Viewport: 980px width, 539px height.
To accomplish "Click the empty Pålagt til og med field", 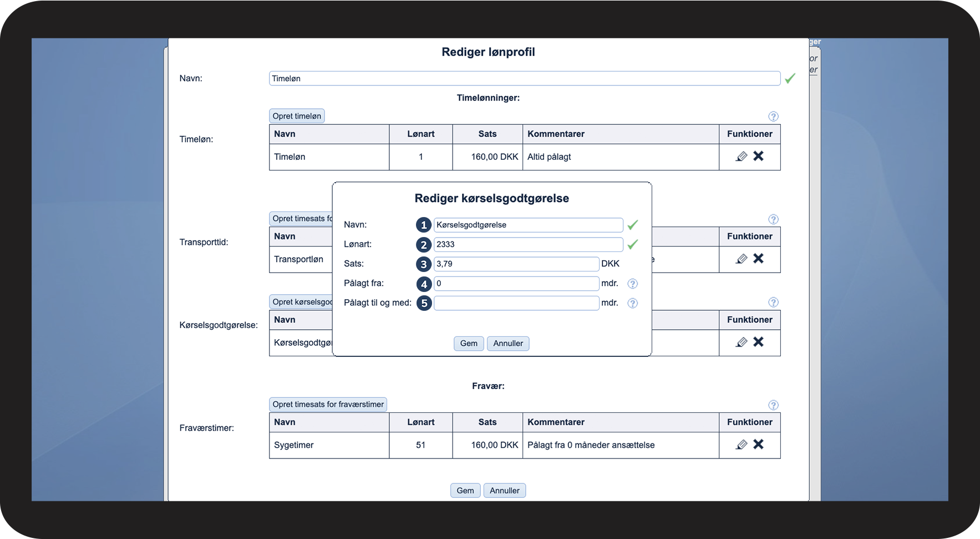I will (x=516, y=303).
